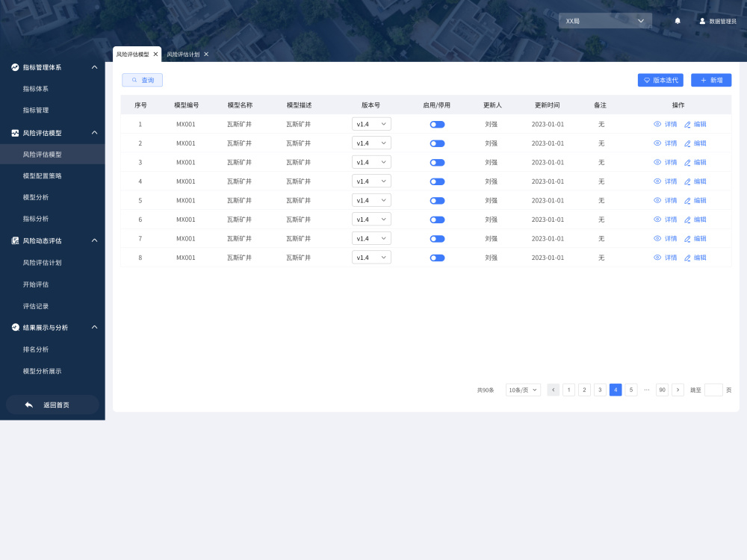This screenshot has height=560, width=747.
Task: Click the 新增 add button
Action: pyautogui.click(x=711, y=80)
